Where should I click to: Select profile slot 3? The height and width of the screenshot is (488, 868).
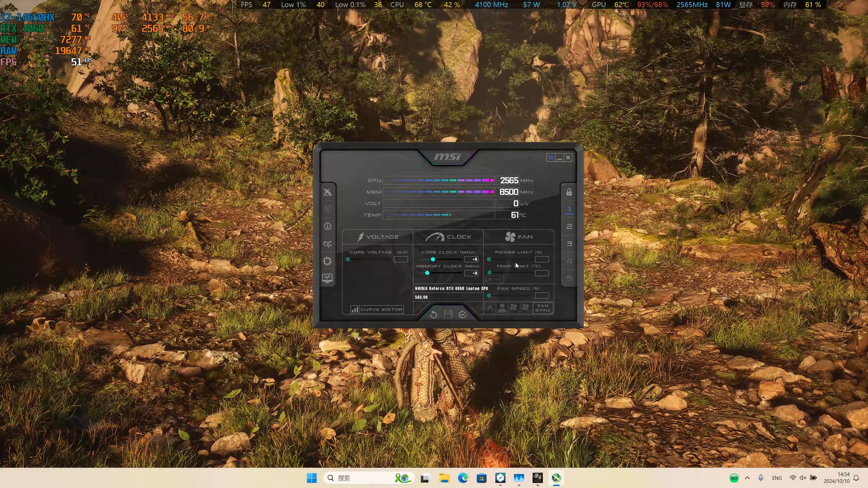[569, 244]
